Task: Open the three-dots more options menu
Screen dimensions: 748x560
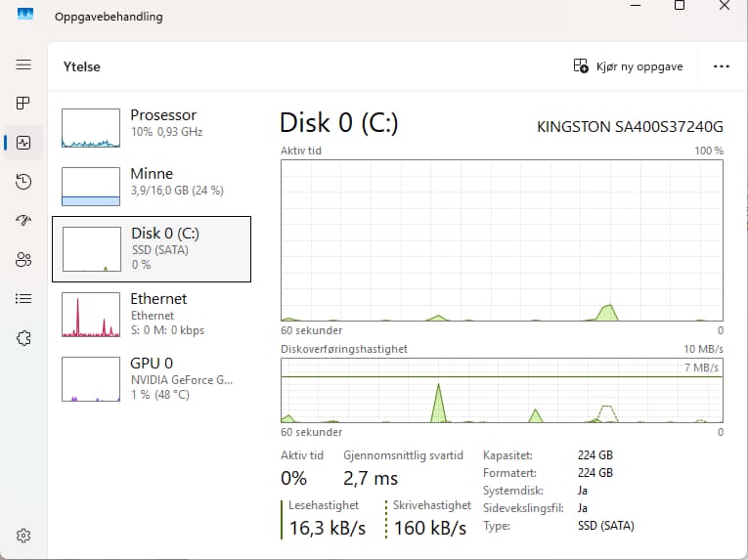Action: 721,66
